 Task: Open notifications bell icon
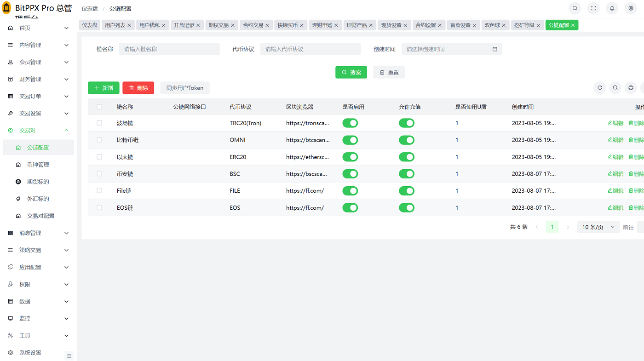click(612, 8)
